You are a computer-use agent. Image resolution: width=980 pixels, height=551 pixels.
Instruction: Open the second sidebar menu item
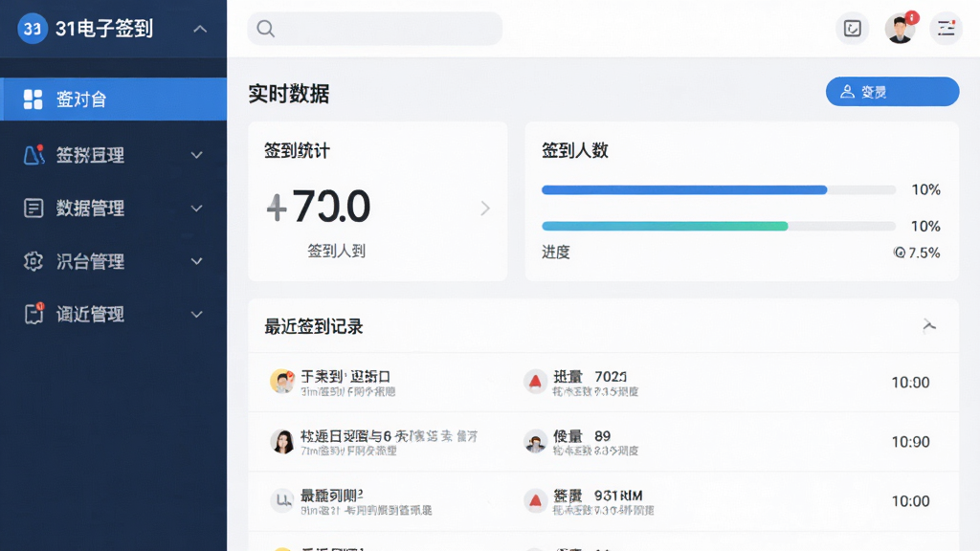(113, 155)
